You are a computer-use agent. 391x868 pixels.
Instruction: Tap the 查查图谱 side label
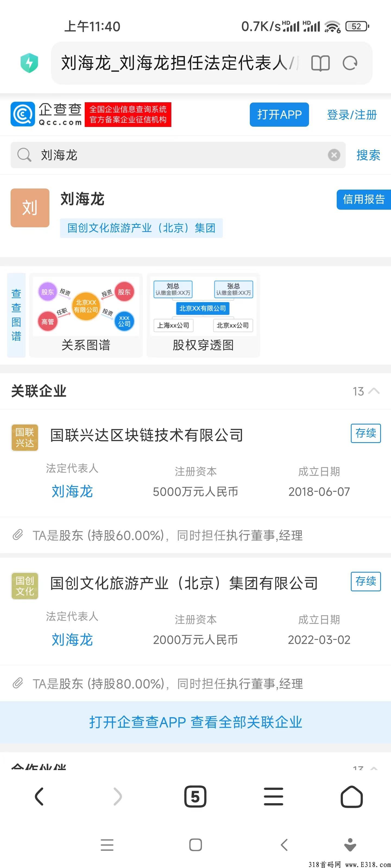pyautogui.click(x=16, y=315)
